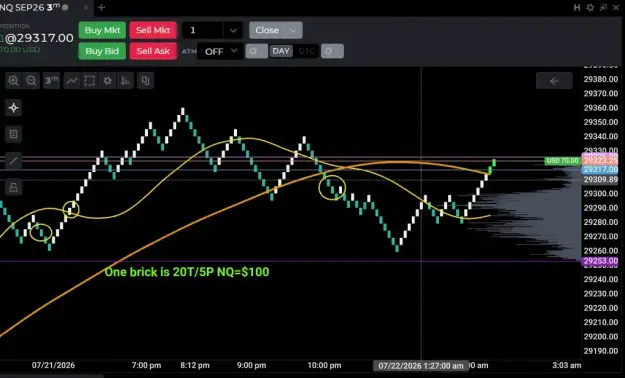Toggle the lock drawings icon

pyautogui.click(x=14, y=187)
